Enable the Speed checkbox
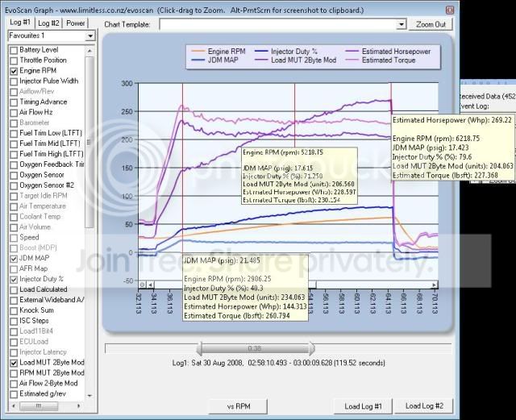This screenshot has height=420, width=516. pyautogui.click(x=14, y=238)
